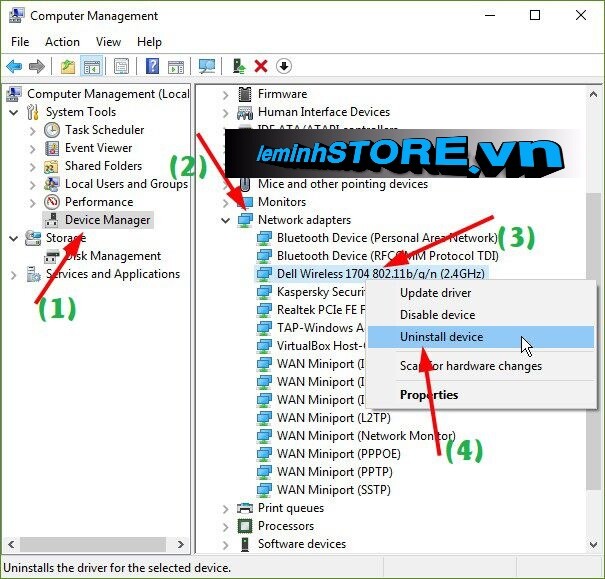Expand the Performance node

[33, 203]
